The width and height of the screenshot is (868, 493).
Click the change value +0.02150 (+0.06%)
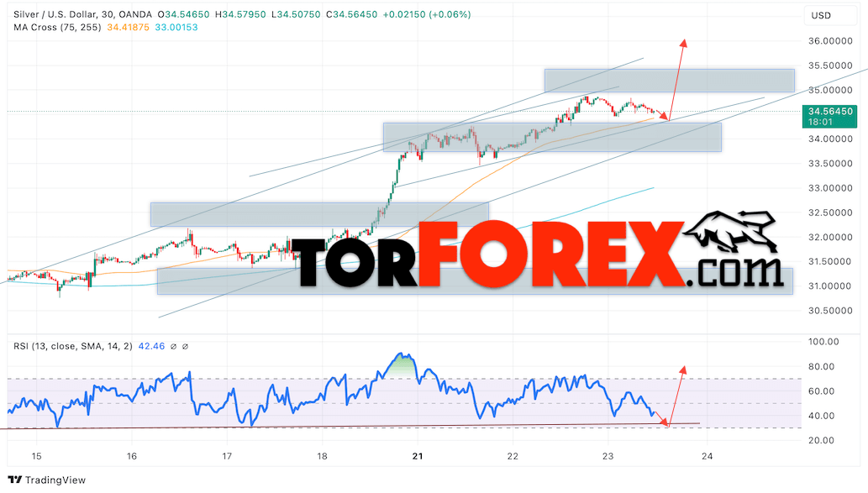[426, 14]
